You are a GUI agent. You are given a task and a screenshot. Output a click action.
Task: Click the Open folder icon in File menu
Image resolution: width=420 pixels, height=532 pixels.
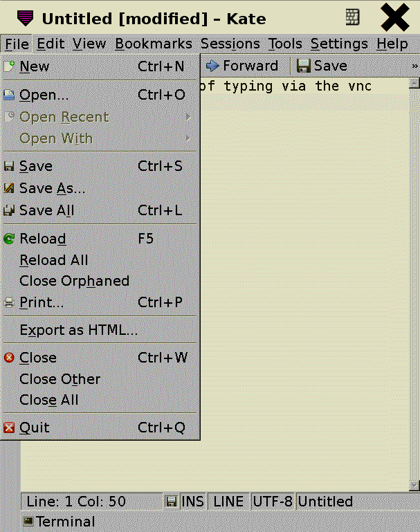pos(9,95)
